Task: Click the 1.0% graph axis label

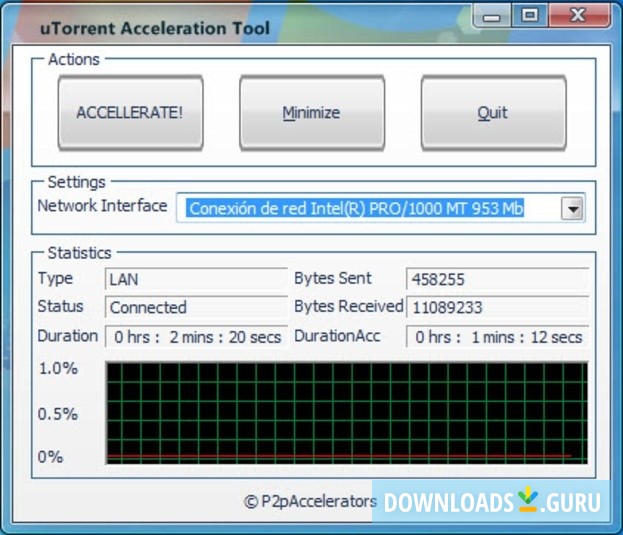Action: 58,368
